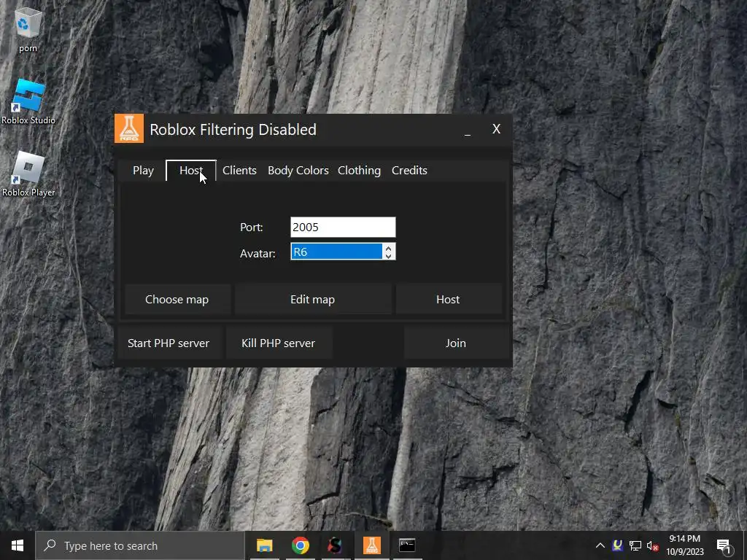Close the Roblox Filtering Disabled window

[496, 129]
